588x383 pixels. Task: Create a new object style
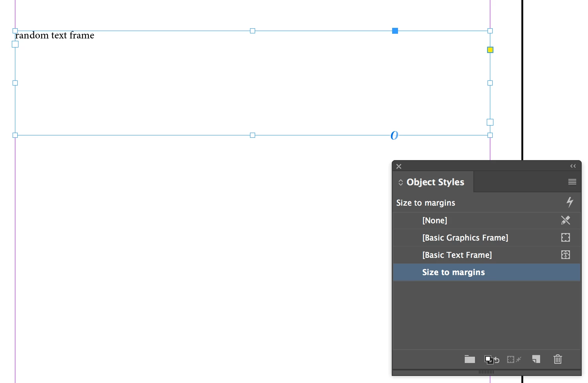click(536, 359)
